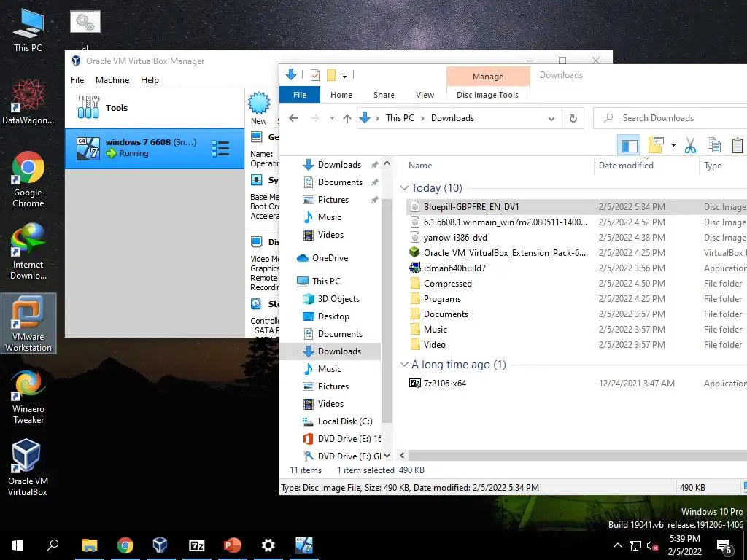
Task: Click the Back arrow in Explorer
Action: click(293, 118)
